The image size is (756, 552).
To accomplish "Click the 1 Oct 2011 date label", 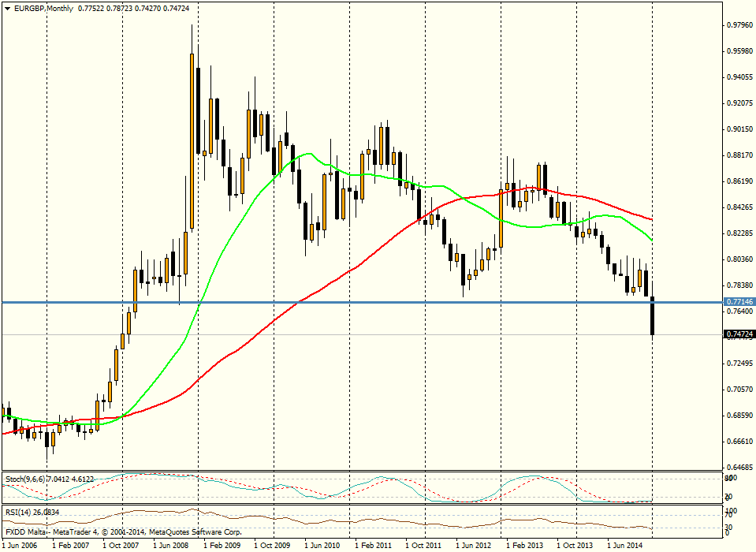I will pyautogui.click(x=423, y=545).
